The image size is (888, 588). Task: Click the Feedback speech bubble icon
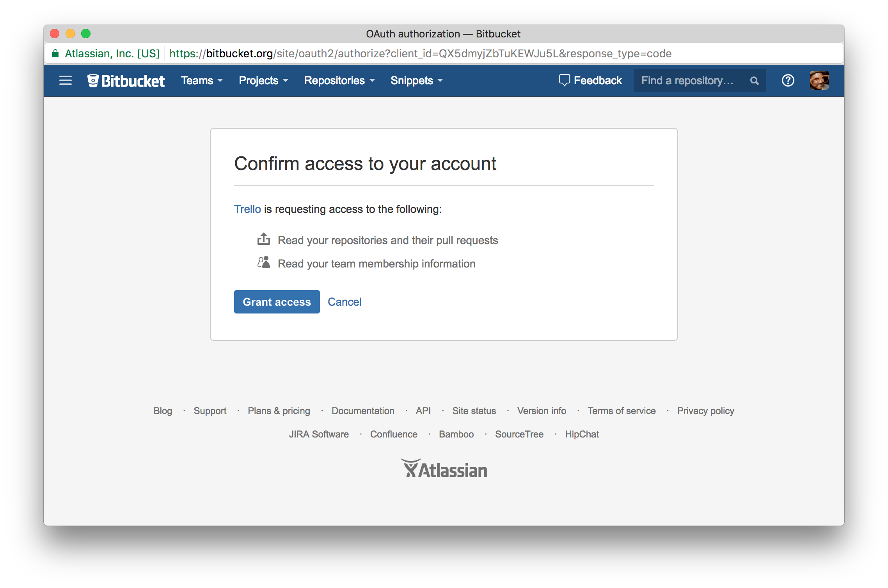point(564,80)
